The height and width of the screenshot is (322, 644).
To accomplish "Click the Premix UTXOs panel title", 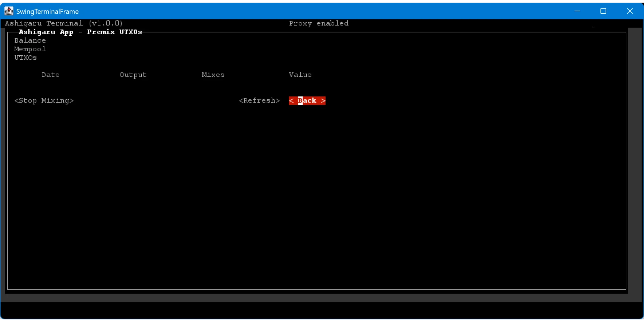I will click(80, 32).
